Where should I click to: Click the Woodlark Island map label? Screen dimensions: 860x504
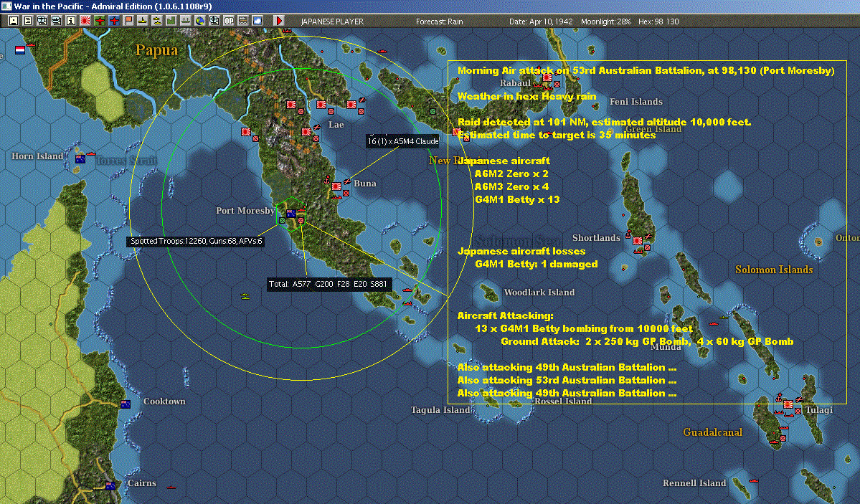pyautogui.click(x=539, y=293)
